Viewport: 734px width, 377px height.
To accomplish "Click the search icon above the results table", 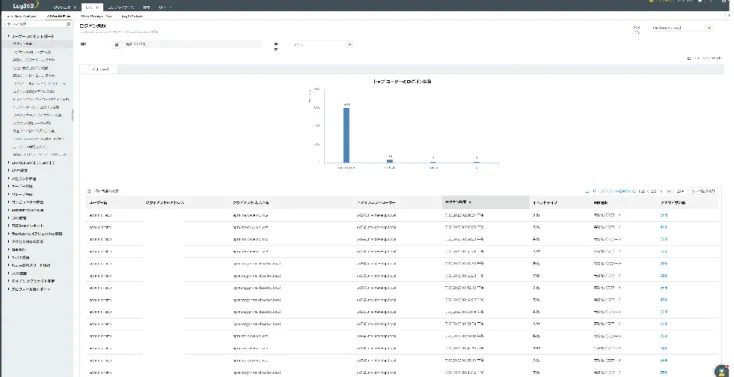I will click(x=89, y=191).
